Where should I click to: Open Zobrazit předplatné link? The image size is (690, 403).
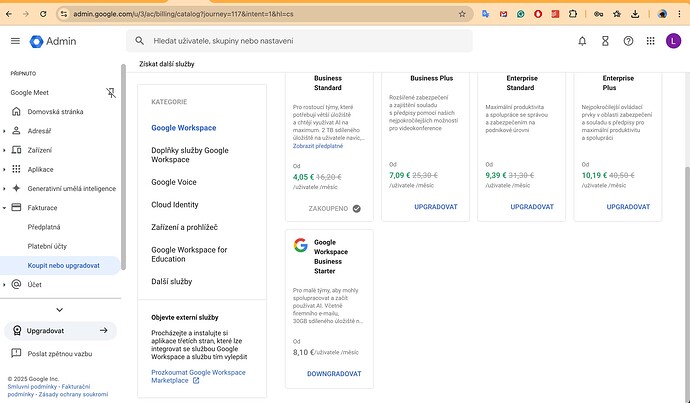click(x=318, y=146)
